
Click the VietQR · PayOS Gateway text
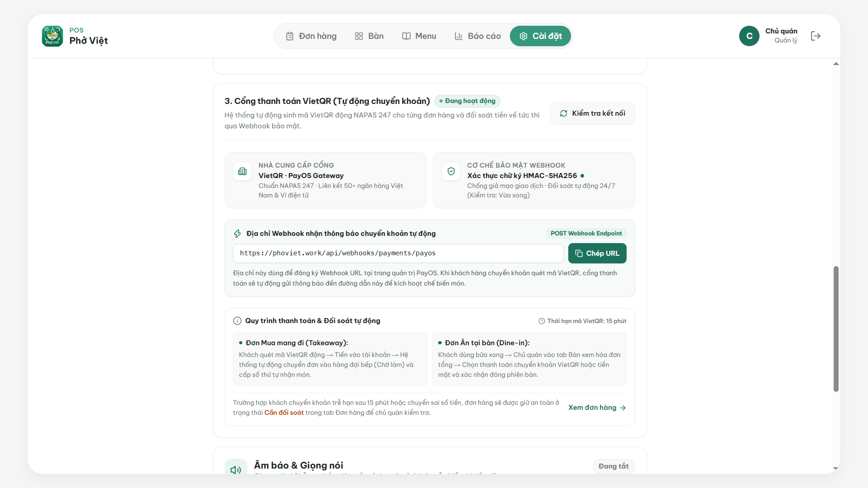tap(301, 176)
